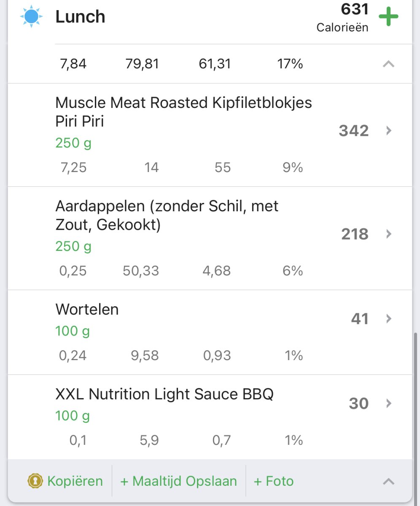Open Muscle Meat Roasted Kipfiletblokjes item
Screen dimensions: 420x506
(x=183, y=112)
